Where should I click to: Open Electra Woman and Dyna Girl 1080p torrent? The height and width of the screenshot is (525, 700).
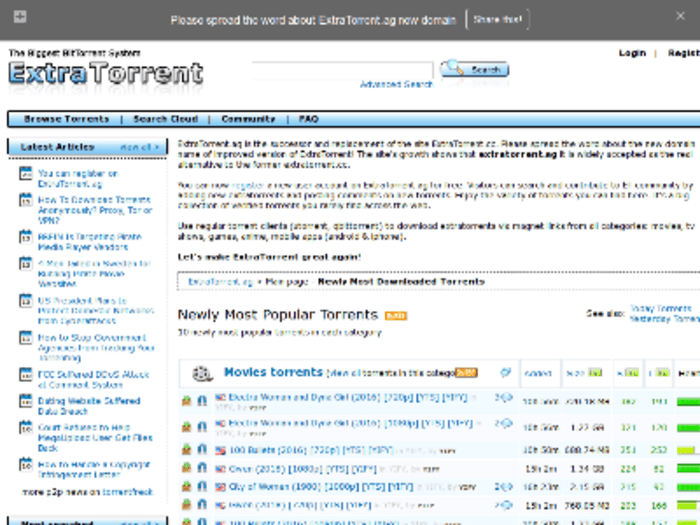coord(350,423)
